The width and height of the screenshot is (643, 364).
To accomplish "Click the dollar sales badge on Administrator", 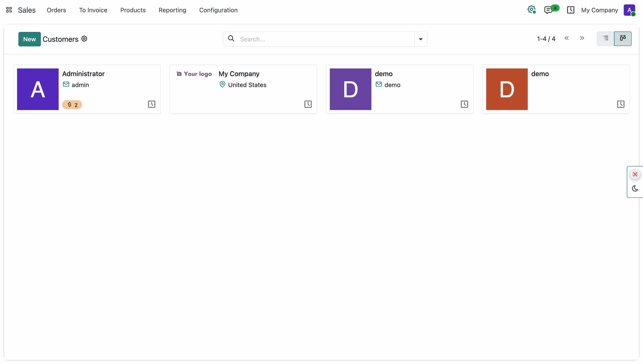I will pyautogui.click(x=72, y=105).
